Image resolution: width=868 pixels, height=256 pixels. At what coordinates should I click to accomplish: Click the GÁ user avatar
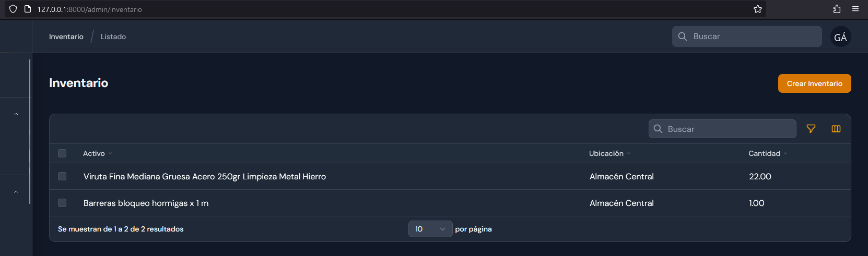[841, 36]
